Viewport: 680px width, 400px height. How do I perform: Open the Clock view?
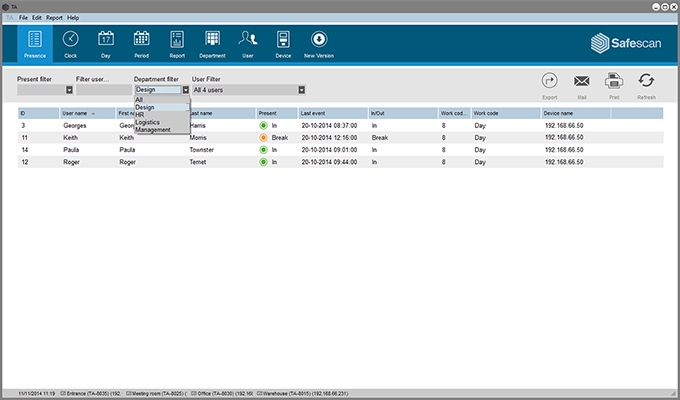pos(71,43)
